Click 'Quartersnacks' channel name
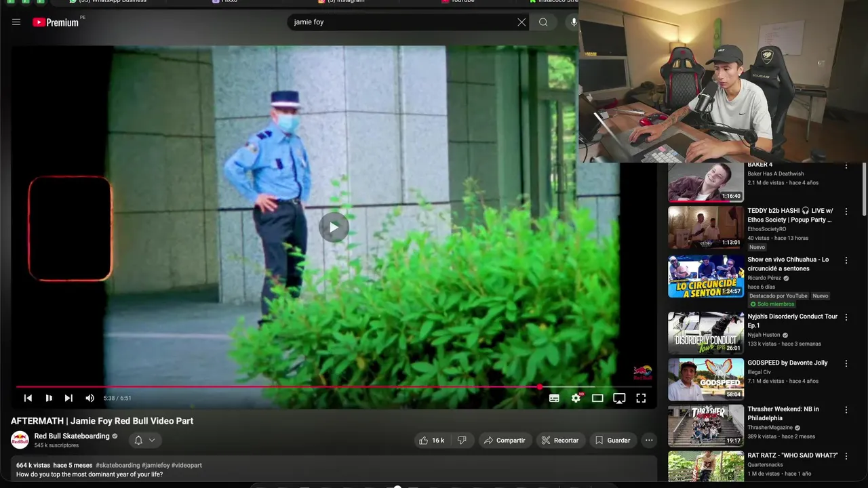 click(x=765, y=465)
